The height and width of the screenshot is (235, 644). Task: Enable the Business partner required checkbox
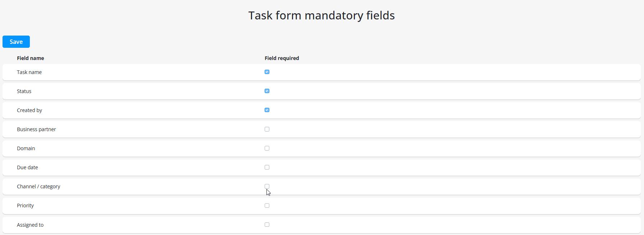click(x=267, y=129)
